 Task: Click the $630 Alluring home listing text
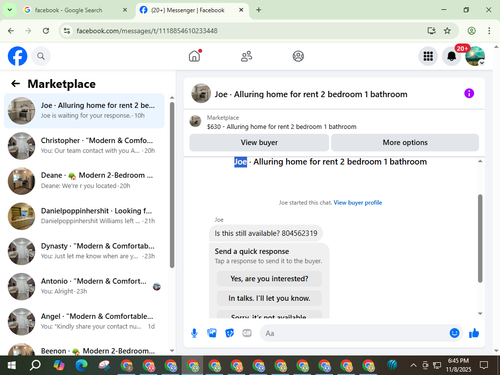(x=282, y=127)
